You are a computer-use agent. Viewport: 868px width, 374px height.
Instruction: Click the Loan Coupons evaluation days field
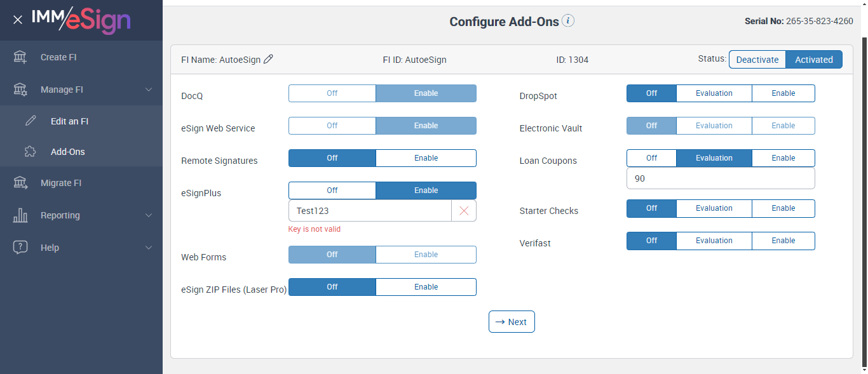[x=720, y=179]
